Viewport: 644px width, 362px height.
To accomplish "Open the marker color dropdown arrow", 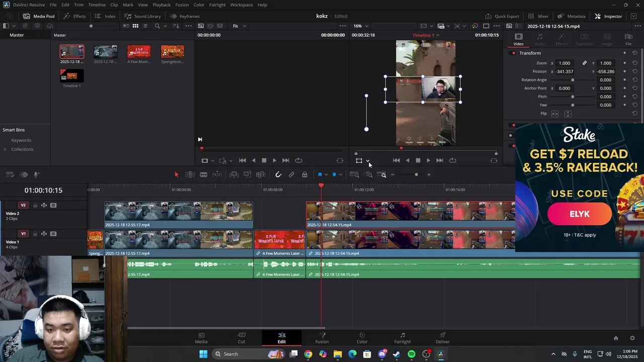I will click(340, 174).
